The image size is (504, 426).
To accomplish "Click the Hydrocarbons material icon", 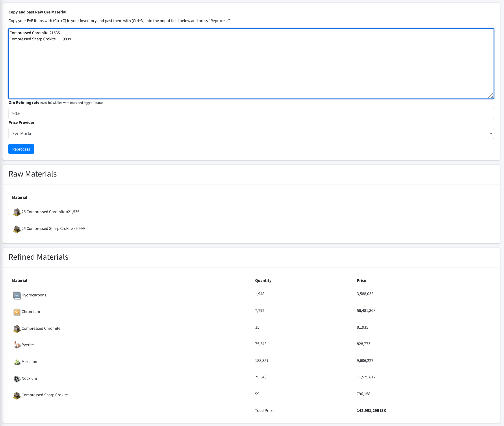I will (17, 295).
